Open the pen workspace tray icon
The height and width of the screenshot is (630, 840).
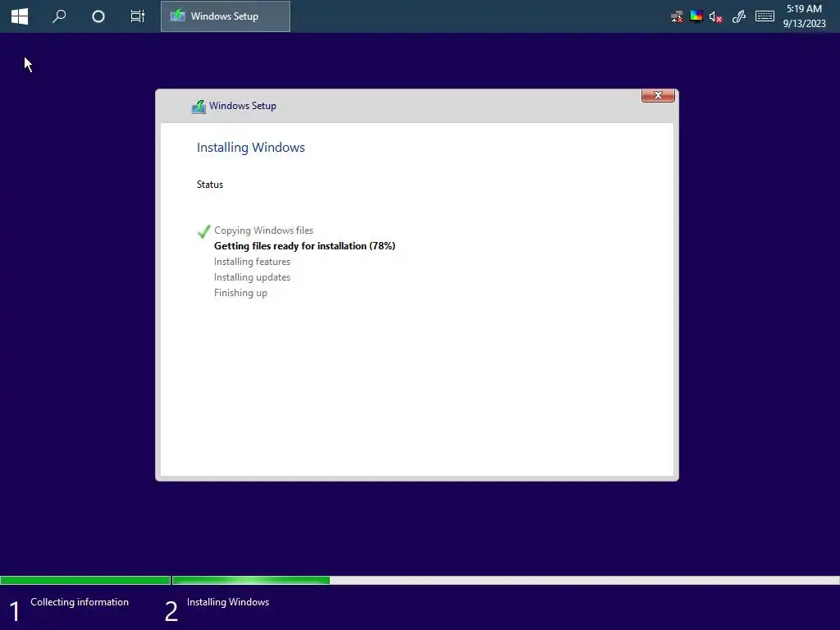click(739, 16)
